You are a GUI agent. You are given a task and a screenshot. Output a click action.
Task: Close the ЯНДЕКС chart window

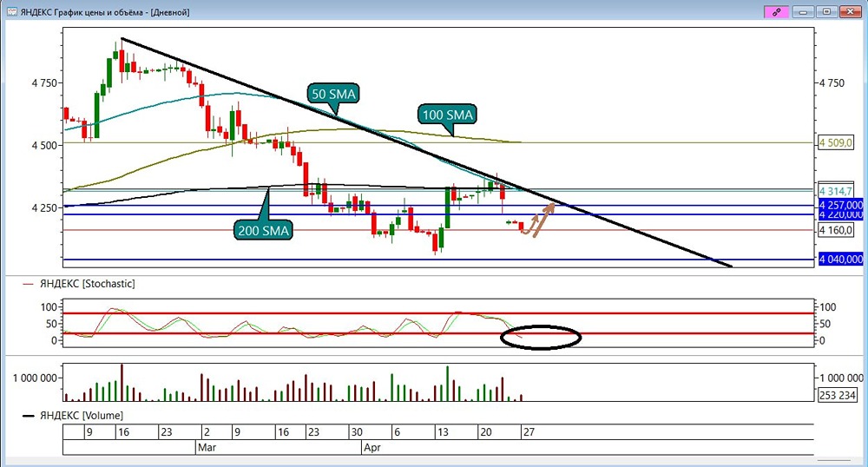tap(850, 11)
